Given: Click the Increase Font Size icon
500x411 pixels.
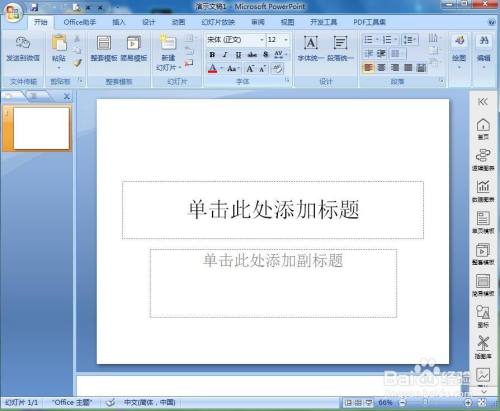Looking at the screenshot, I should point(250,69).
